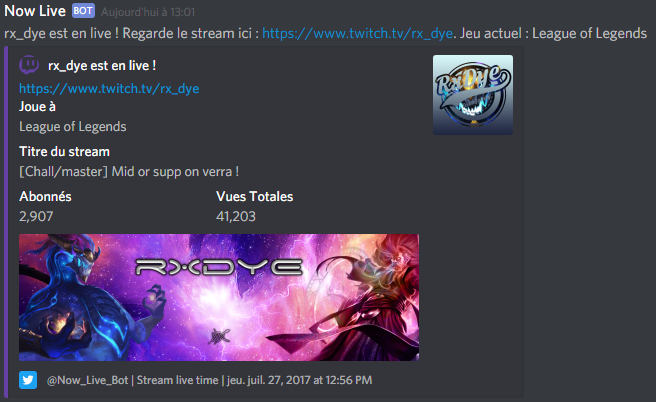Click the blue Twitter bird icon
Image resolution: width=656 pixels, height=402 pixels.
click(28, 380)
